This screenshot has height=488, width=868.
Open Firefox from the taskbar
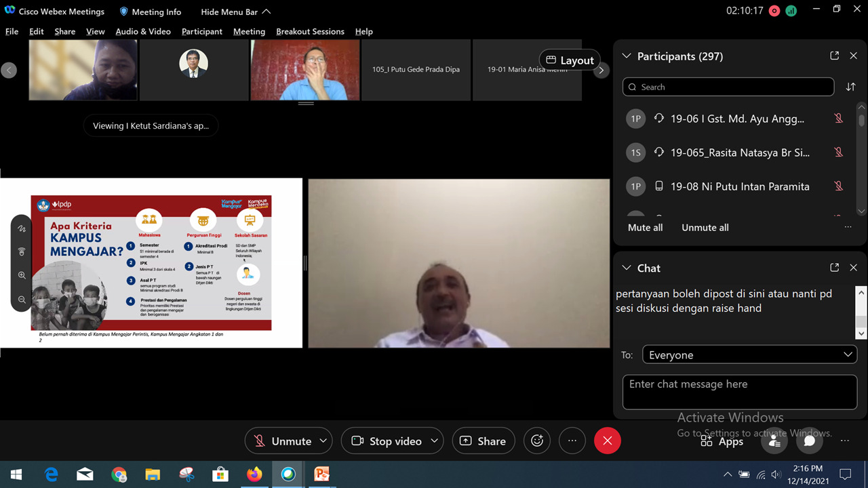[x=254, y=474]
